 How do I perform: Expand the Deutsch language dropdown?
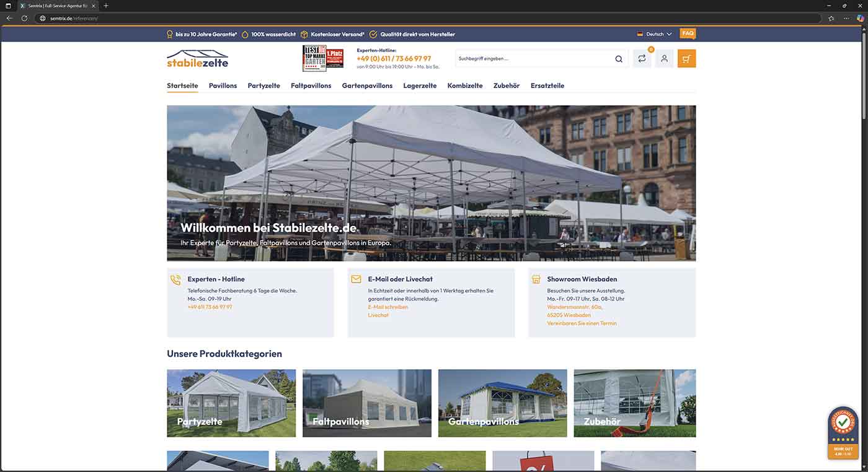coord(654,34)
